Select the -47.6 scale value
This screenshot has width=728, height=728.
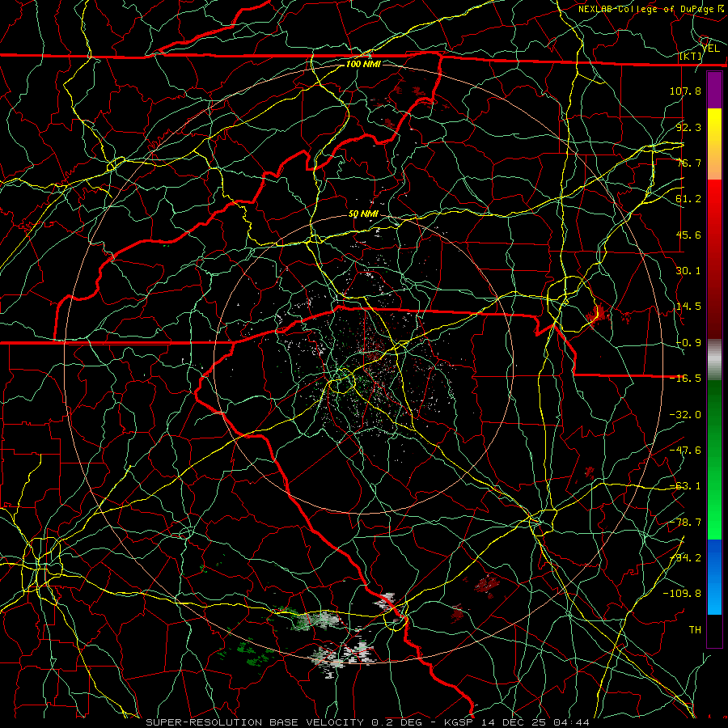click(x=685, y=451)
